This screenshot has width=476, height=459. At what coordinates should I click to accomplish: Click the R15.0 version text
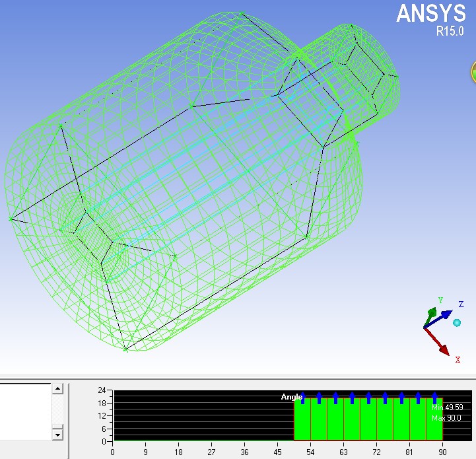tap(450, 31)
